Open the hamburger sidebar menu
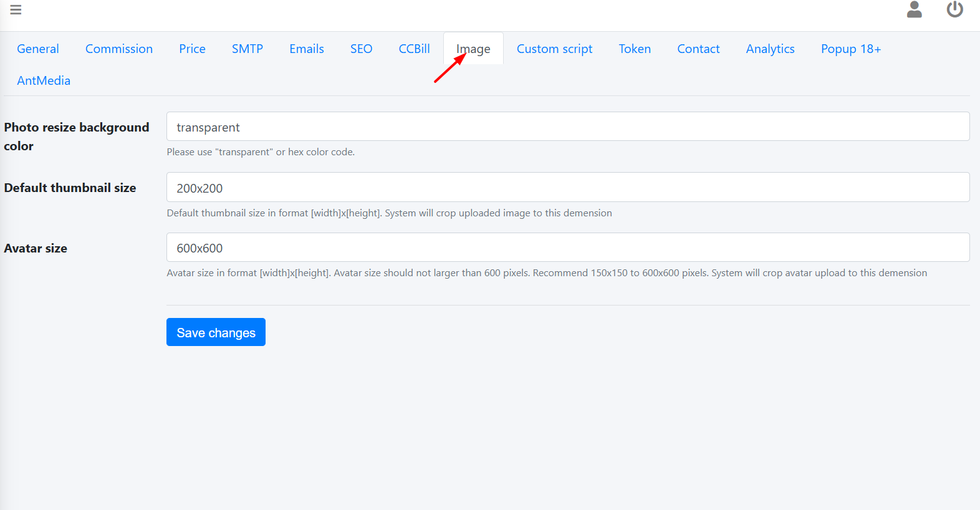 coord(16,10)
